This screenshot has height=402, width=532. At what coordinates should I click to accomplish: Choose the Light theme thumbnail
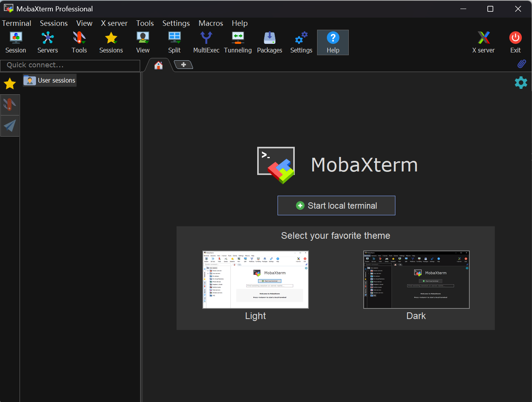pos(255,279)
